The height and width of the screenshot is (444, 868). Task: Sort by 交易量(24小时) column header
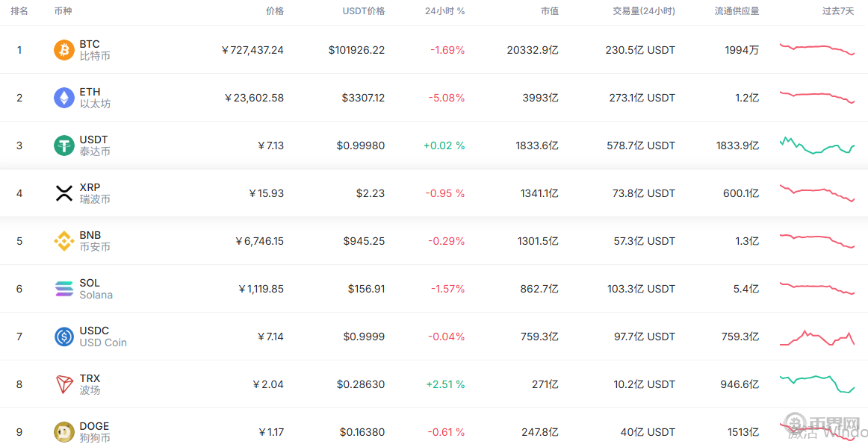tap(639, 11)
